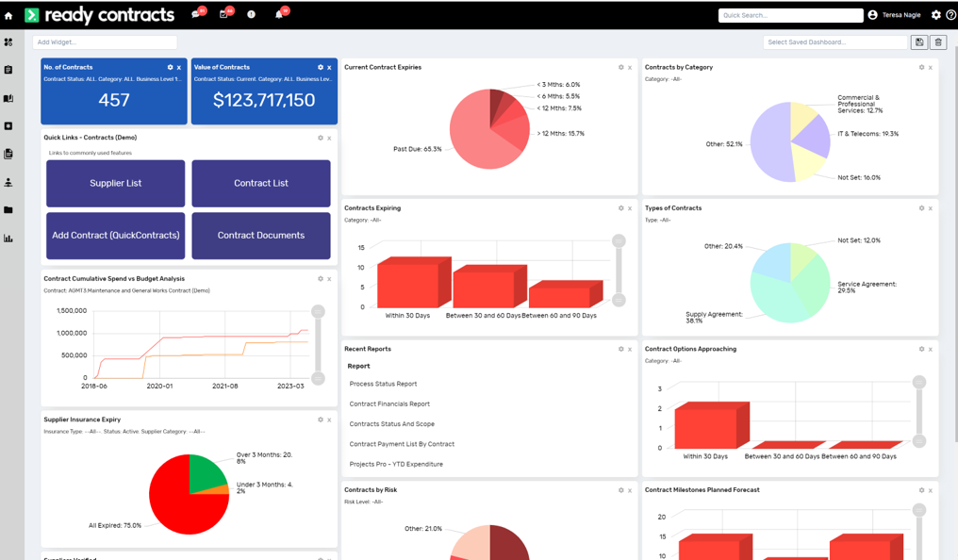This screenshot has width=958, height=560.
Task: Save the current dashboard layout
Action: coord(919,42)
